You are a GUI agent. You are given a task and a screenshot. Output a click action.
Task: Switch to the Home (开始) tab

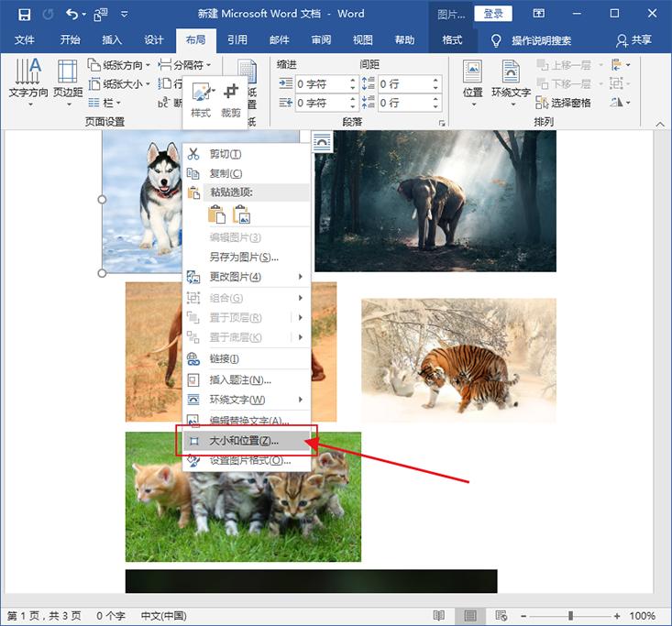70,40
